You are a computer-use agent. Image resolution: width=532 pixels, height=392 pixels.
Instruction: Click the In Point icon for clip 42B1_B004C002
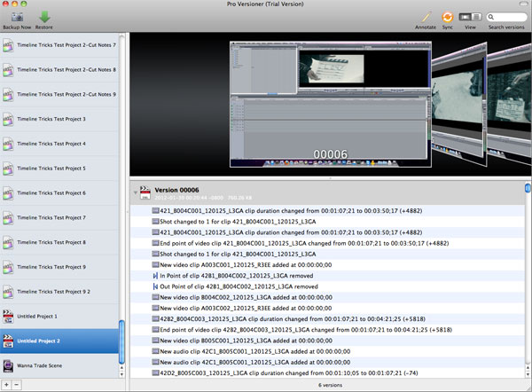click(155, 276)
